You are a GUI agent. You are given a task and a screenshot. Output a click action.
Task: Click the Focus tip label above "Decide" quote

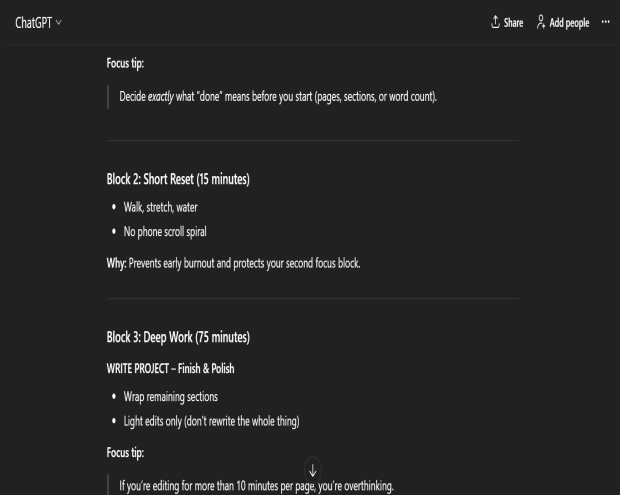click(x=125, y=63)
